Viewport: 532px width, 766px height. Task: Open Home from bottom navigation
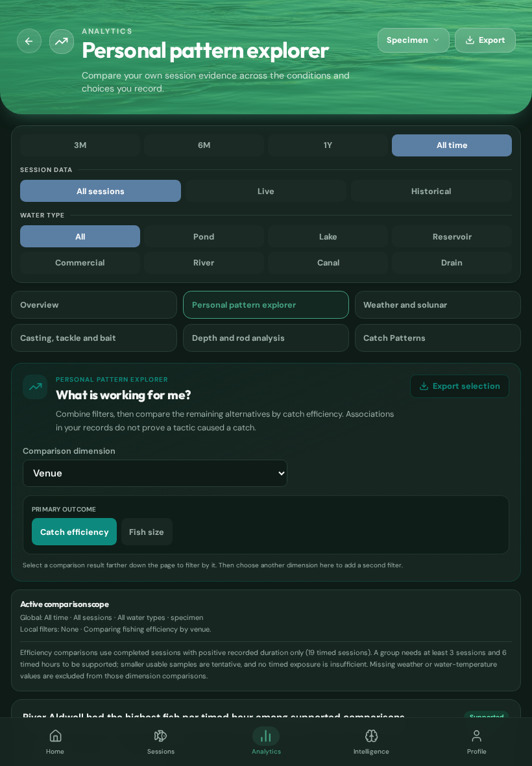point(55,741)
